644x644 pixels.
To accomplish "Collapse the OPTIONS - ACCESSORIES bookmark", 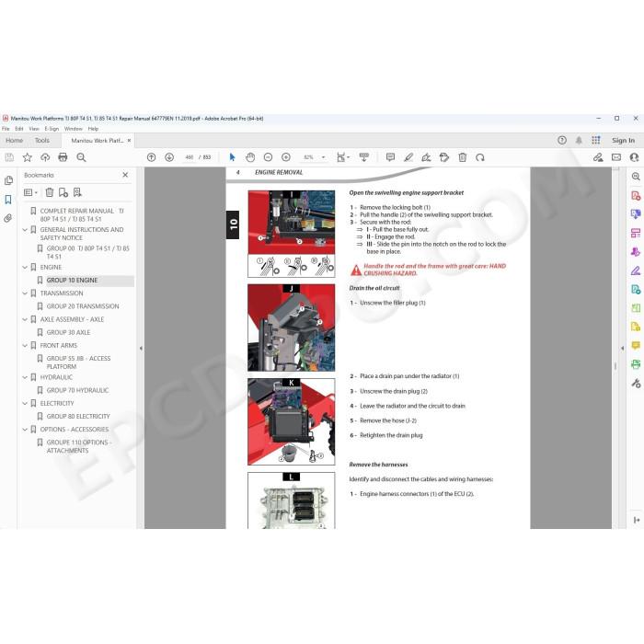I will [25, 430].
